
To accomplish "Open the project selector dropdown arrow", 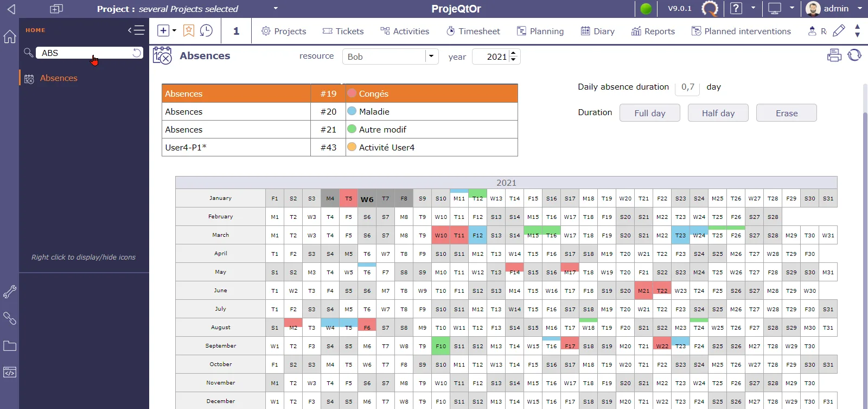I will 276,9.
